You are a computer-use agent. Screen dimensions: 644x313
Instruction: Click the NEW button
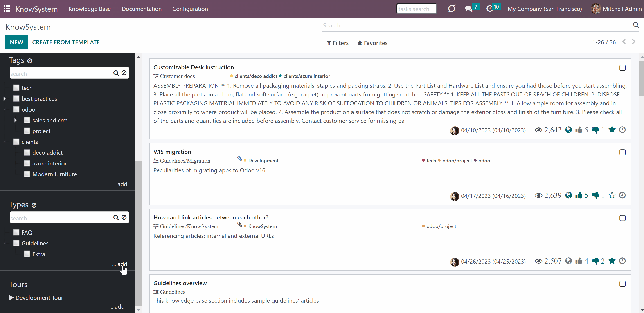click(x=16, y=42)
